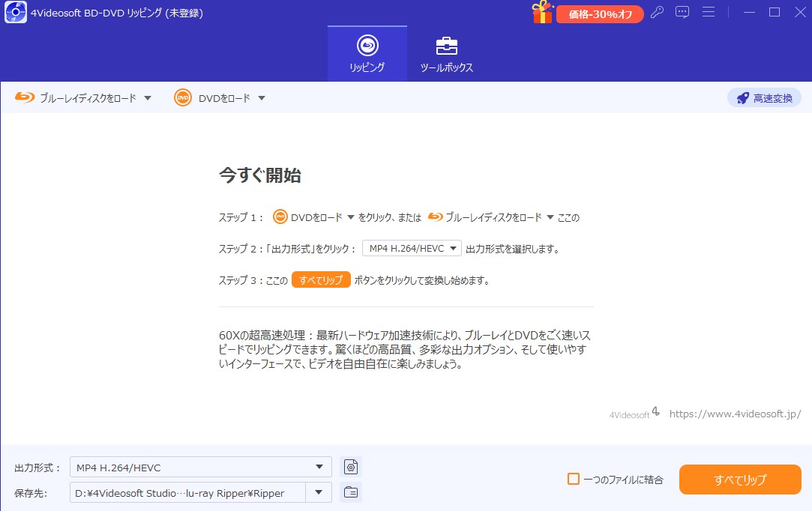Screen dimensions: 812x511
Task: Click the 4Videosoft app logo icon
Action: tap(16, 13)
